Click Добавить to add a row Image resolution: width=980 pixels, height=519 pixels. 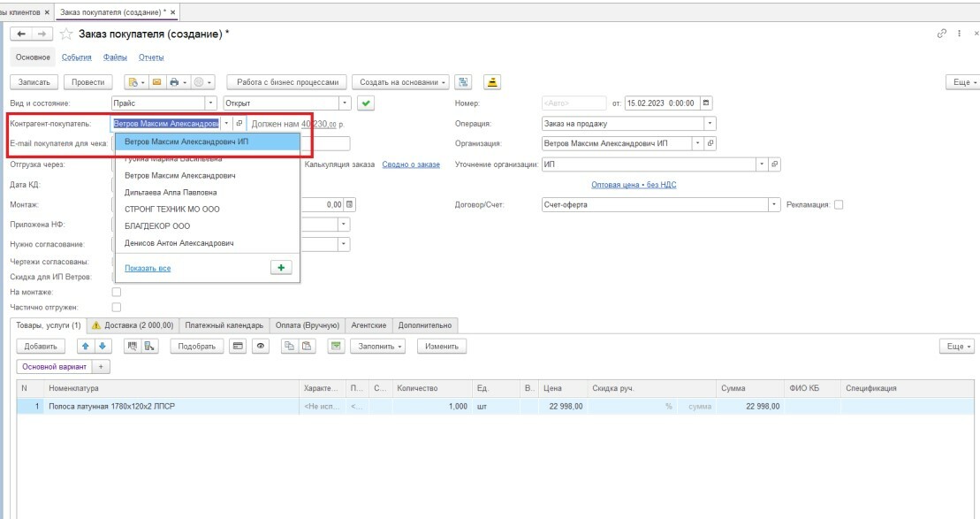41,346
